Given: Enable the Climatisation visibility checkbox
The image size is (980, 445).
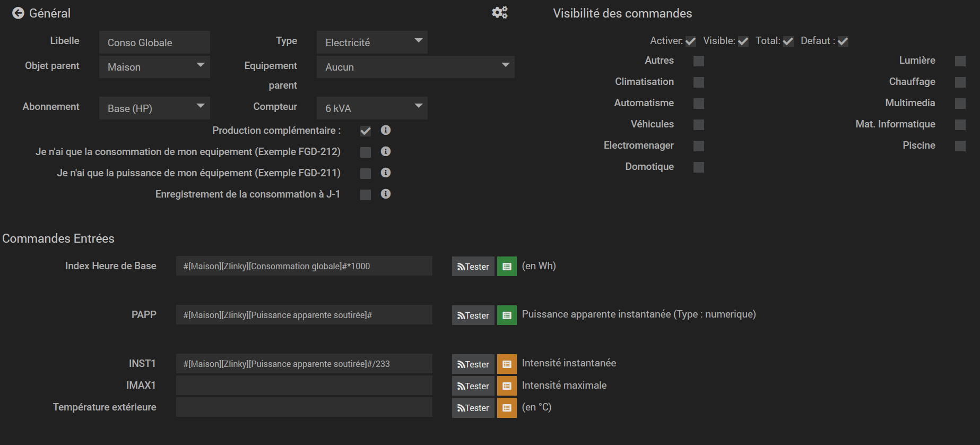Looking at the screenshot, I should tap(699, 82).
